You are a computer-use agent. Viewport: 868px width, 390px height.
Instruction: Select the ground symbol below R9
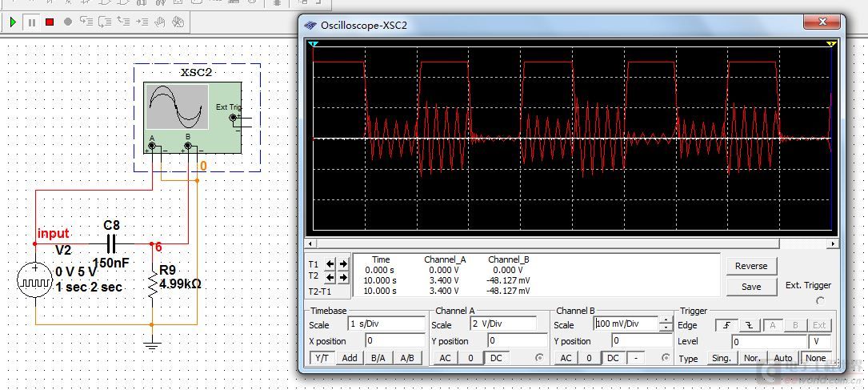(x=152, y=344)
